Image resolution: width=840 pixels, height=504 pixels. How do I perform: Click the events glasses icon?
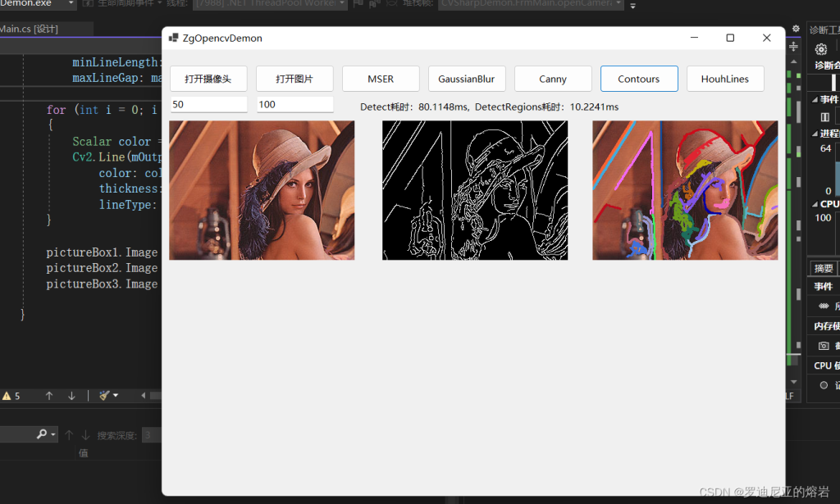(x=824, y=306)
